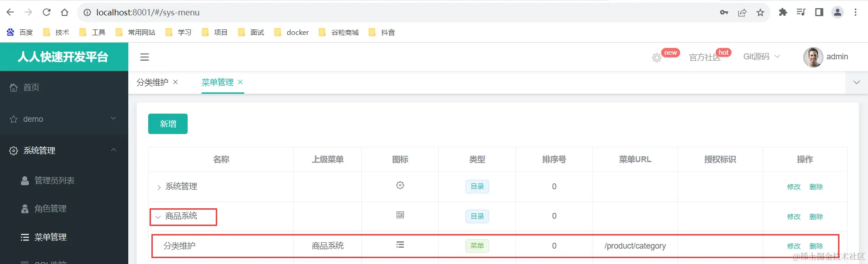Screen dimensions: 868x264
Task: Toggle the browser side panel
Action: click(x=819, y=12)
